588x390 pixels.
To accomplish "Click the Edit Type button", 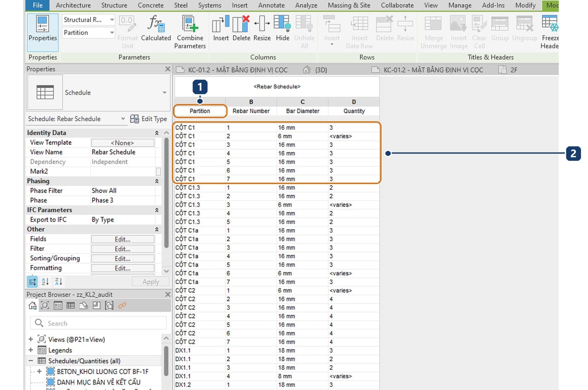I will point(149,119).
